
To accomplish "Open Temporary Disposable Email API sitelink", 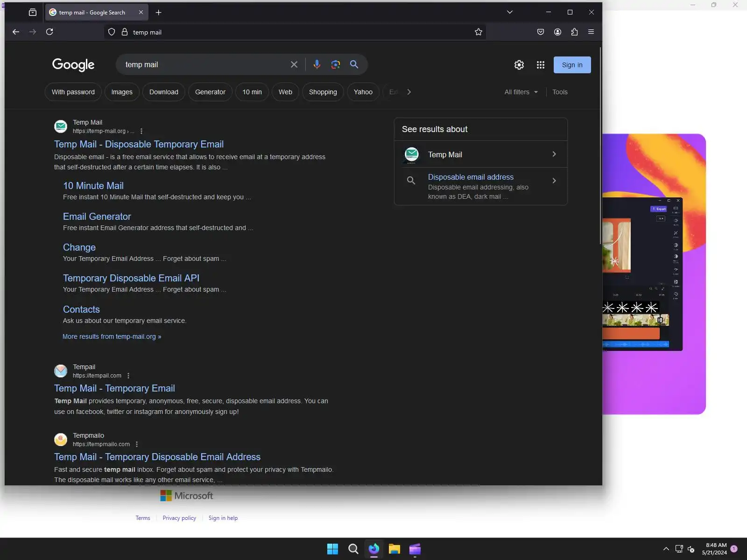I will click(x=131, y=278).
